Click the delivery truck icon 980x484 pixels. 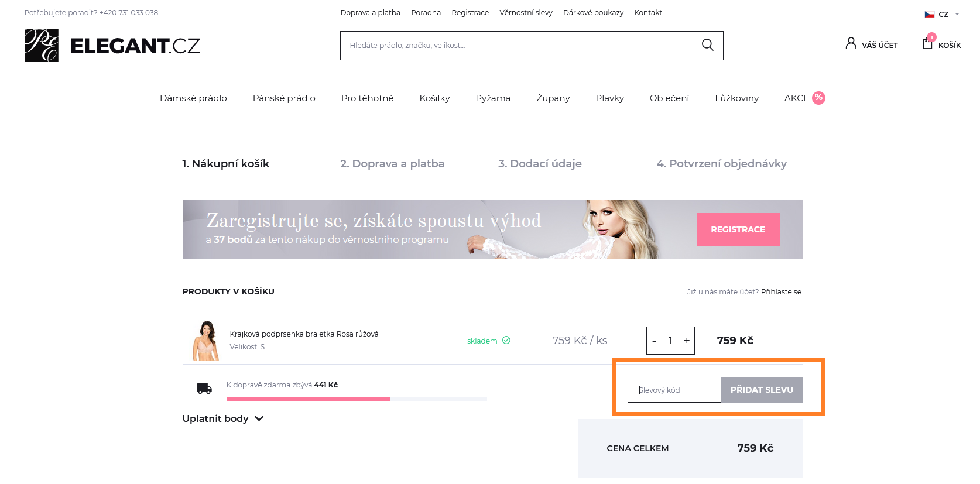click(x=204, y=389)
